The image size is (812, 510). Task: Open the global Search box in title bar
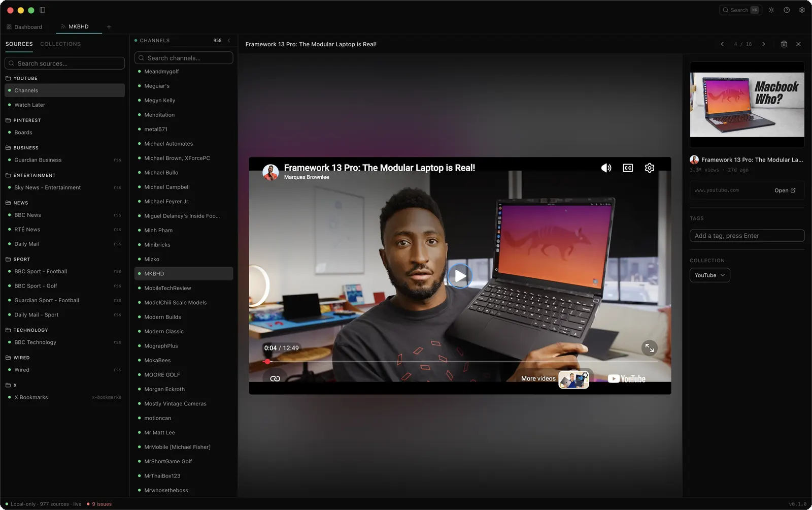740,10
